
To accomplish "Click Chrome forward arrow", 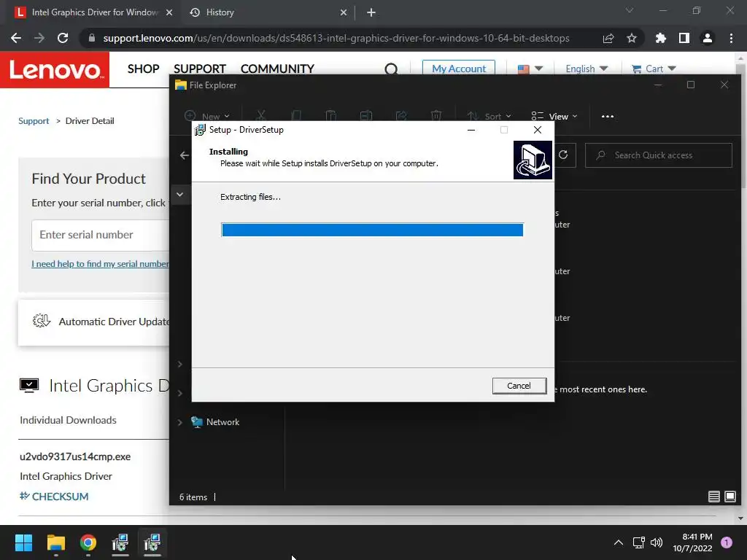I will click(39, 38).
